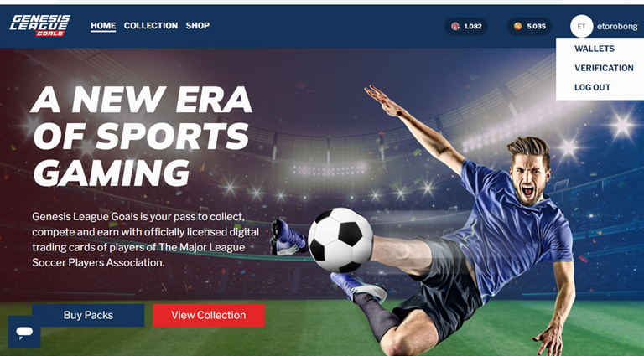Select WALLETS from the user dropdown
This screenshot has width=644, height=356.
tap(595, 49)
